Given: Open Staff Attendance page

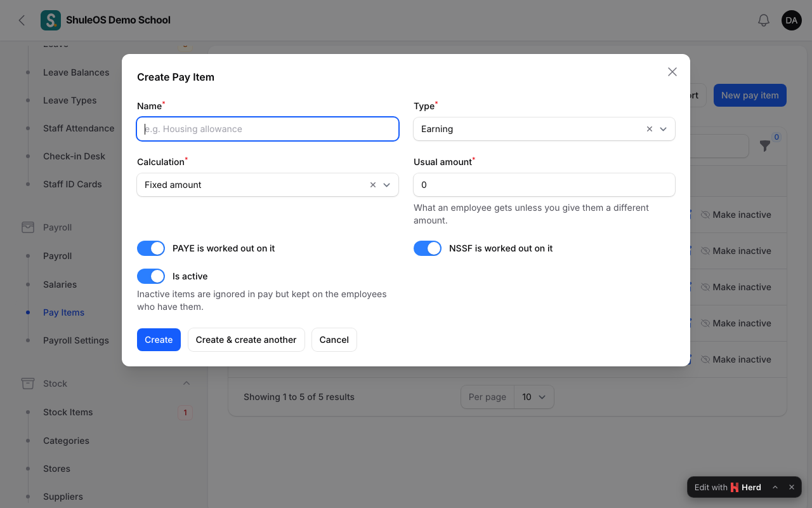Looking at the screenshot, I should click(x=79, y=128).
